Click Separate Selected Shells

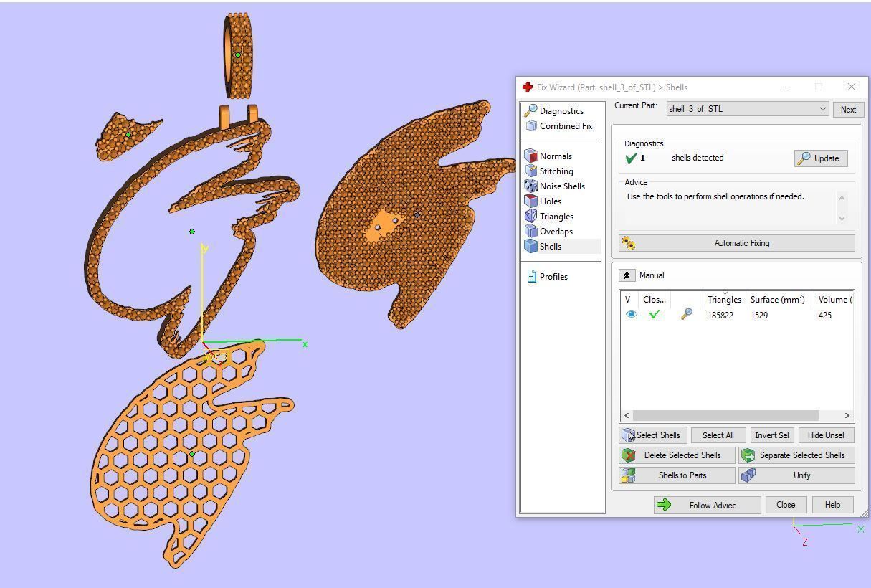click(796, 455)
